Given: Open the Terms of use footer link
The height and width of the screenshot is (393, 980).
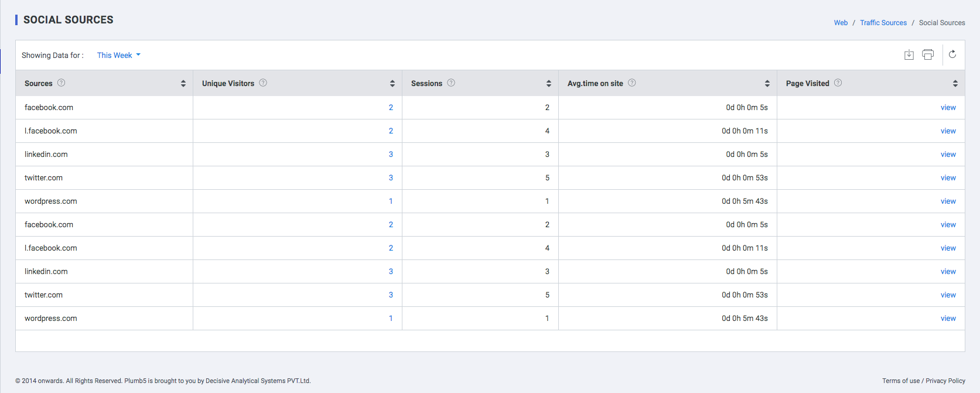Looking at the screenshot, I should (x=901, y=381).
